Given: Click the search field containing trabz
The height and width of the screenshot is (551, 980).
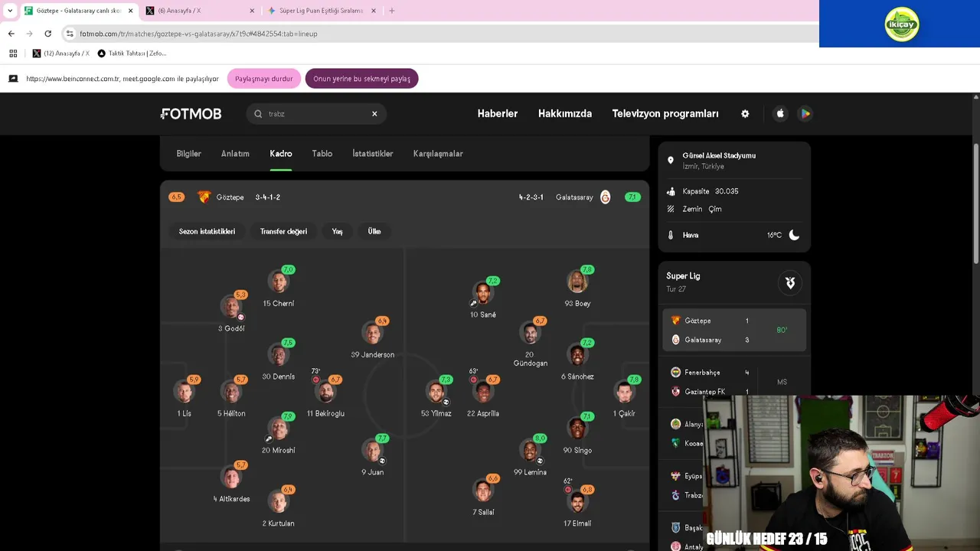Looking at the screenshot, I should (316, 114).
